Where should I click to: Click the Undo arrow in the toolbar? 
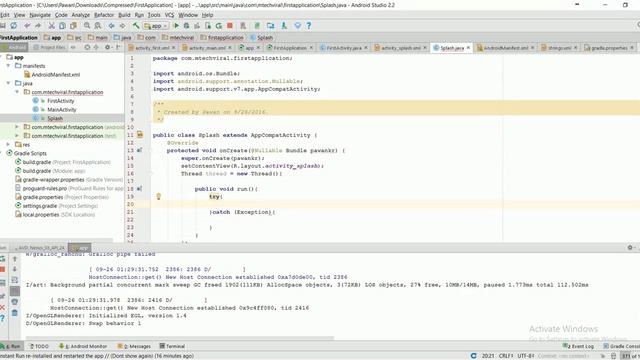click(x=27, y=26)
